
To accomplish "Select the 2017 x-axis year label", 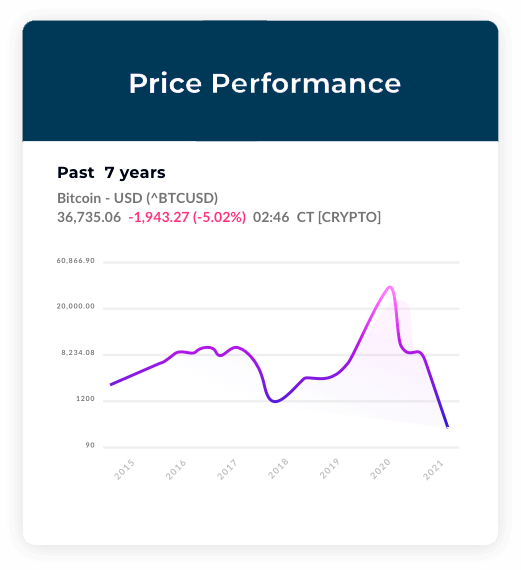I will pos(227,470).
